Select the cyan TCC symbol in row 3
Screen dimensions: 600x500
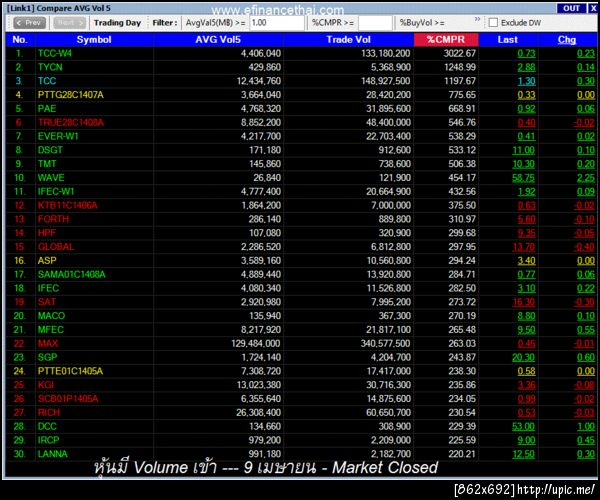(x=47, y=81)
